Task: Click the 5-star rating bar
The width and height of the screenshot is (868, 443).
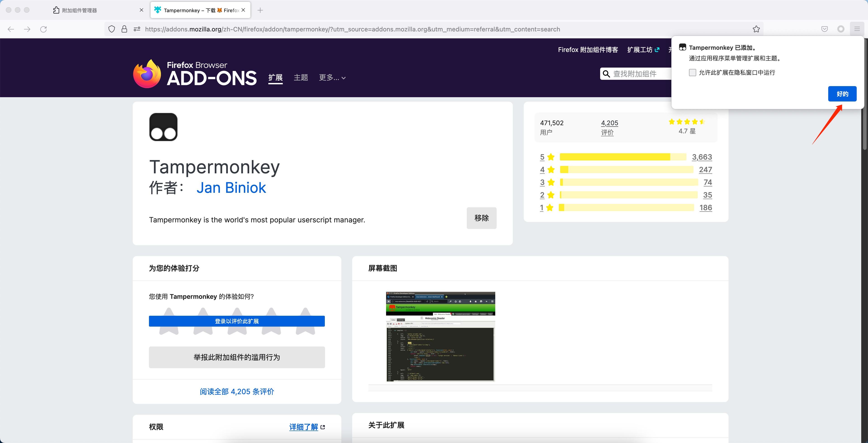Action: [623, 157]
